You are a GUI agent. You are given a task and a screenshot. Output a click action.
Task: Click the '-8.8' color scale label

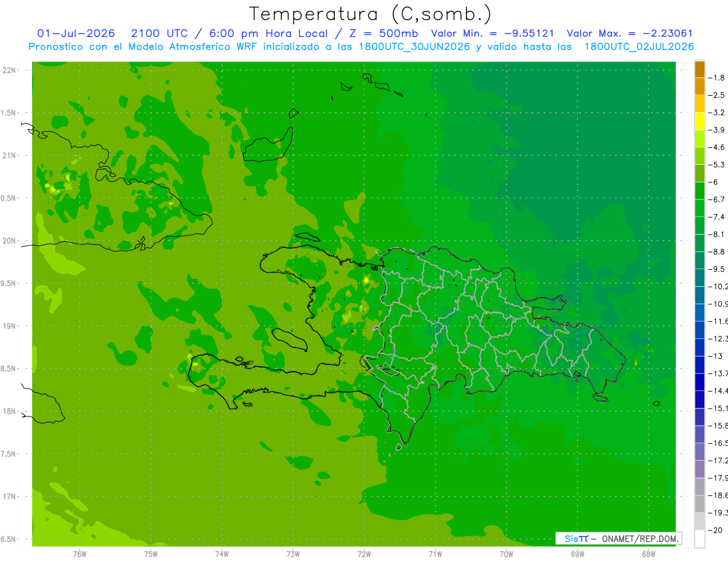coord(717,252)
